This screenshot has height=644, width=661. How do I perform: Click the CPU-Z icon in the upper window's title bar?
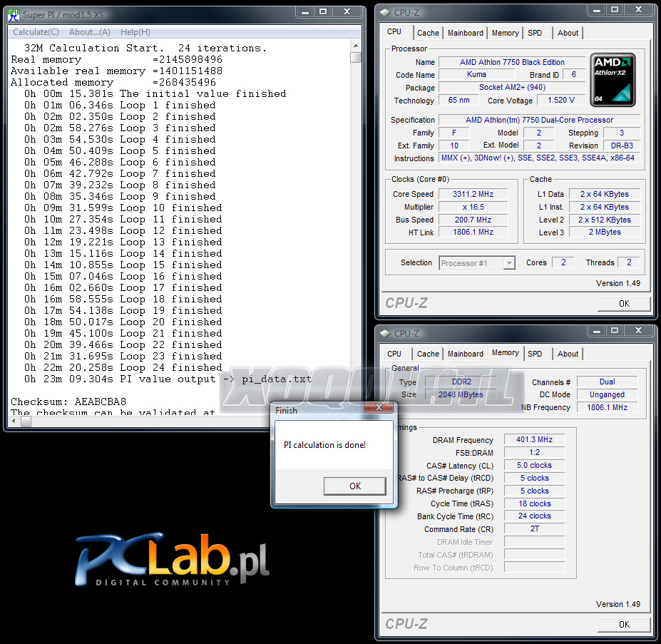pos(385,13)
